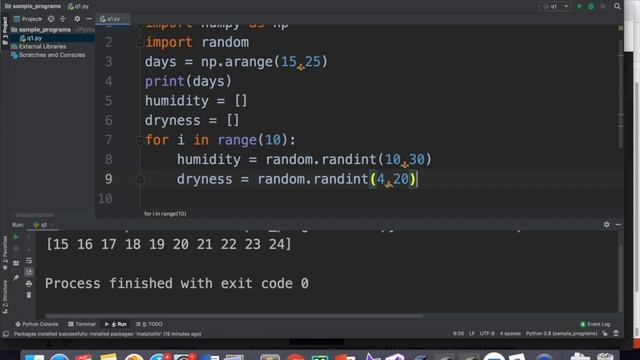Change the 4 spaces indent setting
The height and width of the screenshot is (360, 640).
click(x=510, y=334)
